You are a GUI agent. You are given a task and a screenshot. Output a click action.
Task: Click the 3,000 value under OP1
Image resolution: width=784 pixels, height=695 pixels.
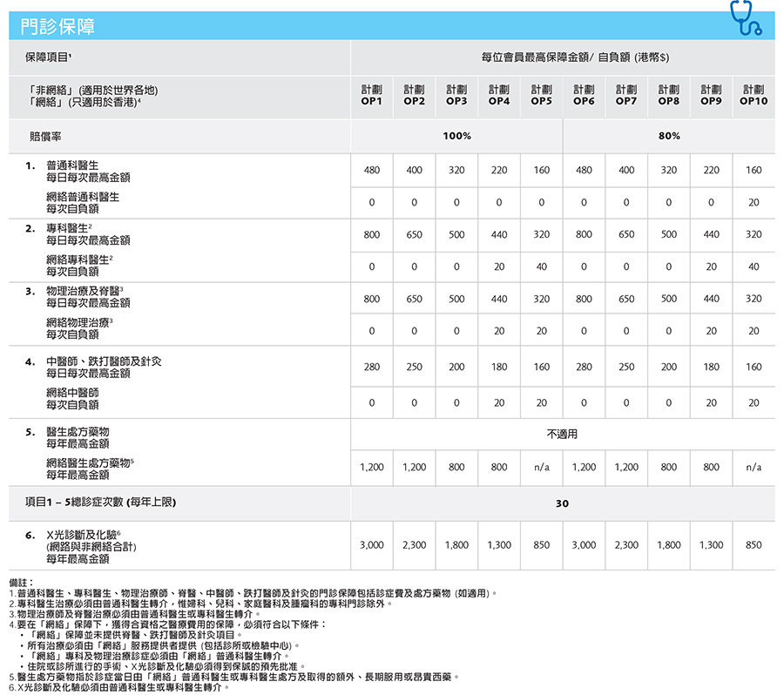[x=372, y=545]
